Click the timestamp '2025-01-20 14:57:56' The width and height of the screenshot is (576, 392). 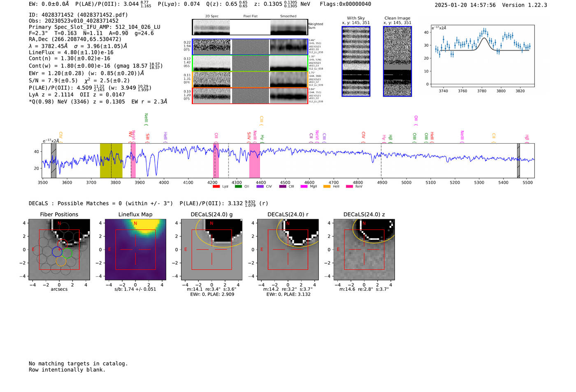(x=465, y=5)
